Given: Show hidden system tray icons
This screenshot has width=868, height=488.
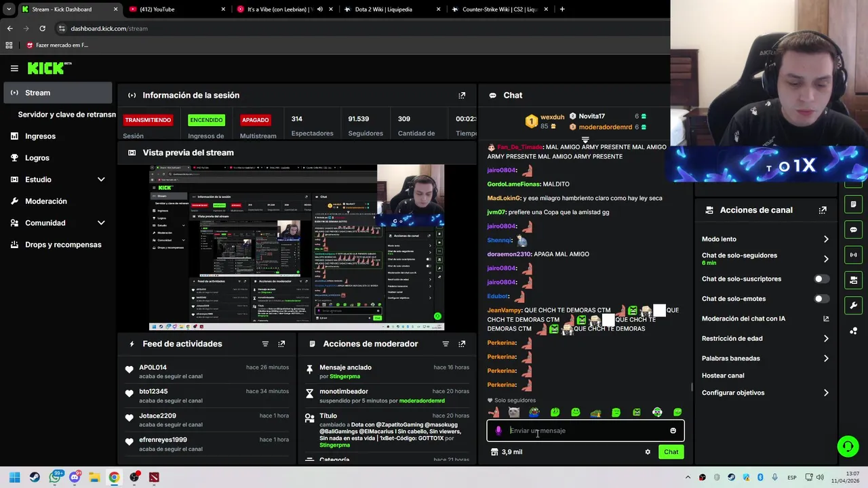Looking at the screenshot, I should coord(688,477).
